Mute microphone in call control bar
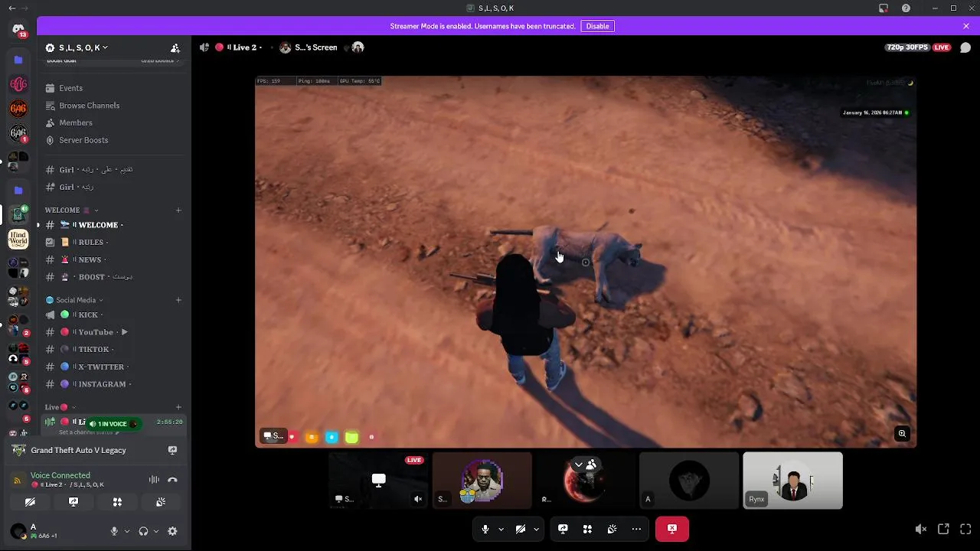 click(x=485, y=529)
